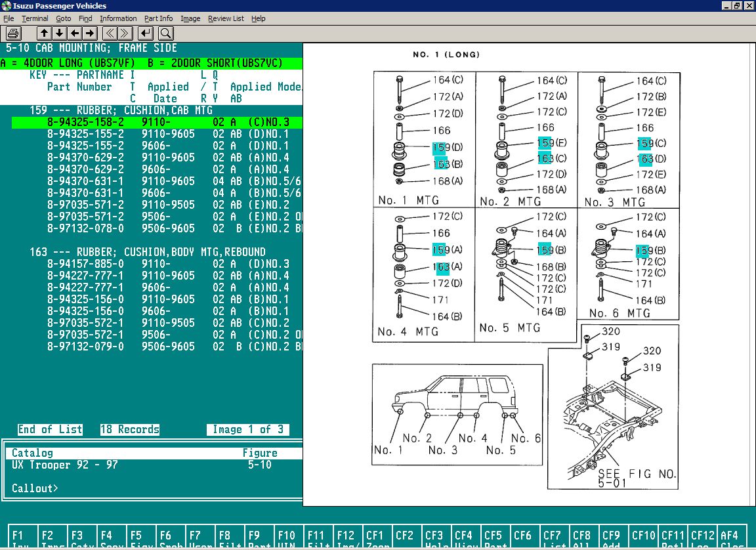Click the '163 --- RUBBER; CUSHION,BODY MTG,REBOUND' heading
Screen dimensions: 756x550
(148, 252)
